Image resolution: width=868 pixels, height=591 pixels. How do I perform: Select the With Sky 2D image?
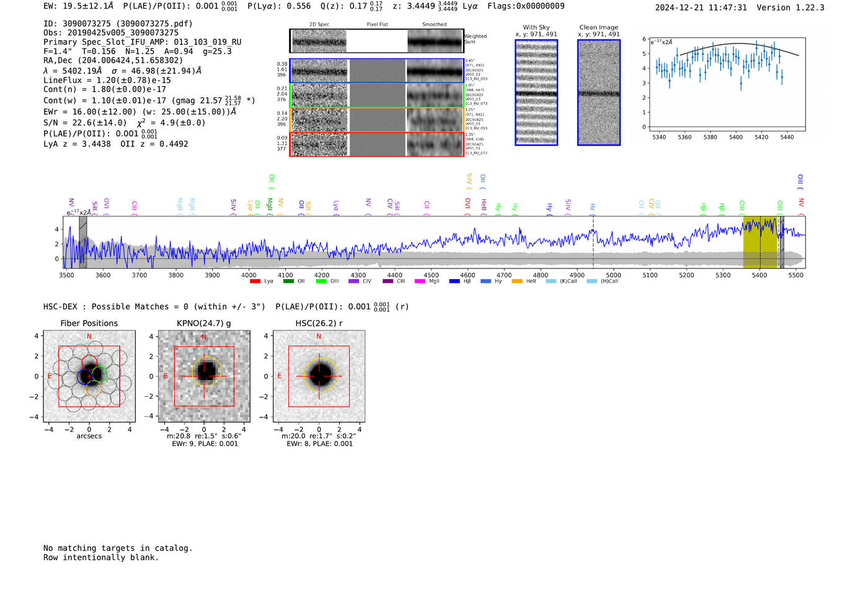tap(536, 92)
